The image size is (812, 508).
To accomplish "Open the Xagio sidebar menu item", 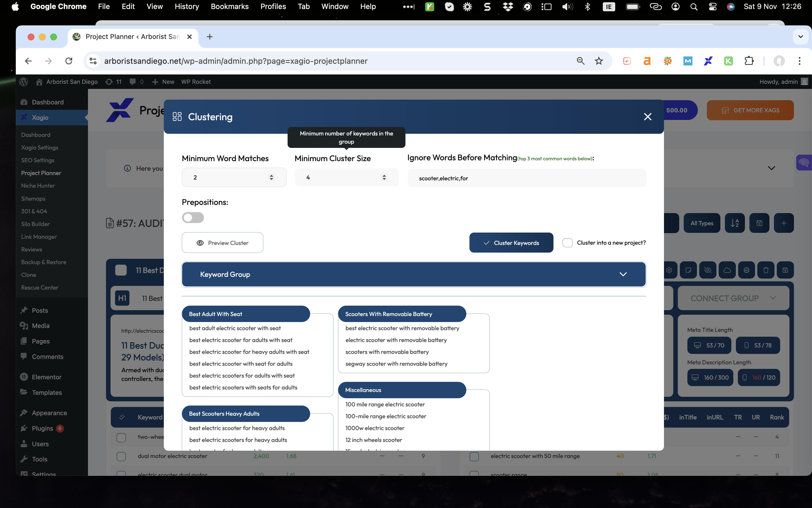I will pos(52,117).
